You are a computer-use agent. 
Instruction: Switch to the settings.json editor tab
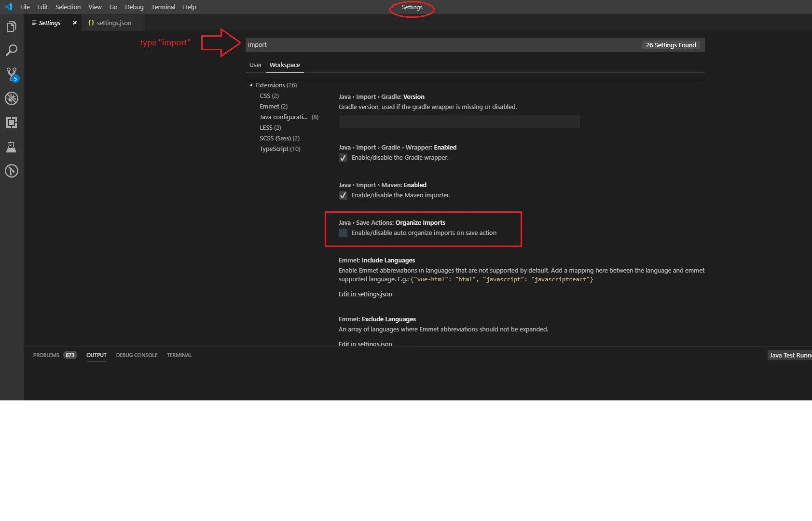pyautogui.click(x=114, y=23)
